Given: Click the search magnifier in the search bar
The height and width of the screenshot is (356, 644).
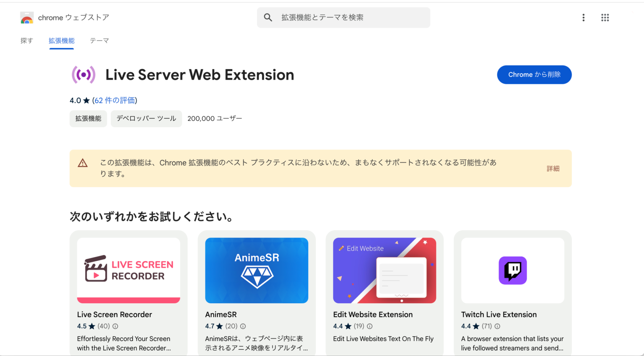Looking at the screenshot, I should 268,18.
